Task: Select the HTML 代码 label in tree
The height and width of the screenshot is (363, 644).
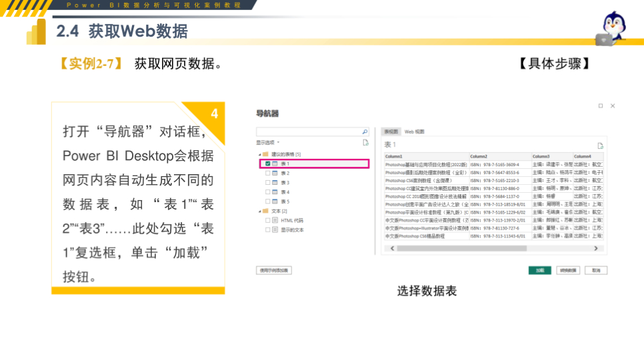Action: (292, 220)
